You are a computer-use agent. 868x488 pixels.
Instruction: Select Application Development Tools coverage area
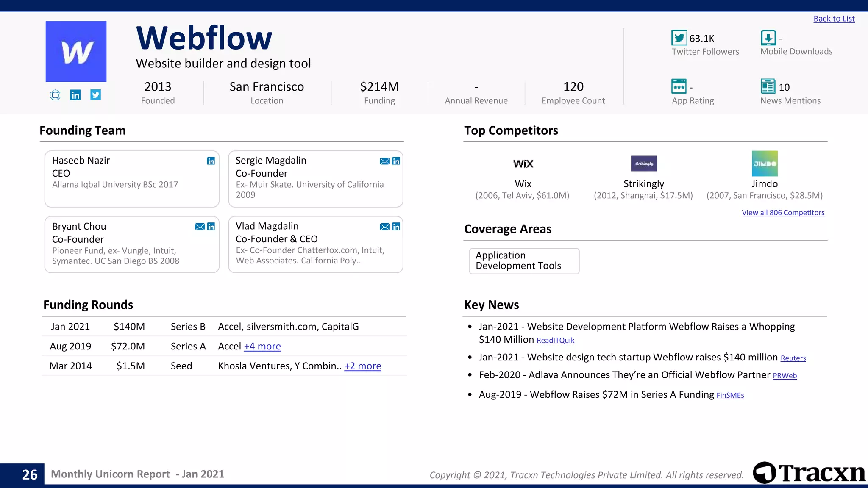(x=524, y=261)
